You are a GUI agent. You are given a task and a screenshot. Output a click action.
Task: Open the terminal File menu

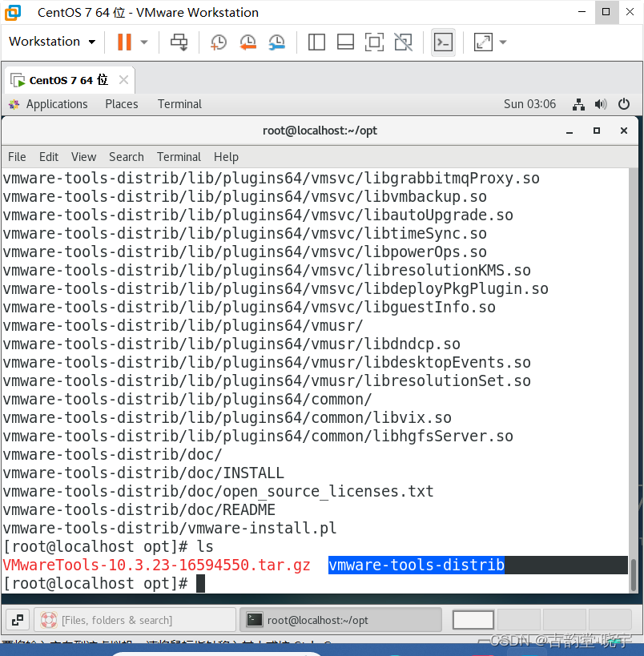coord(17,157)
